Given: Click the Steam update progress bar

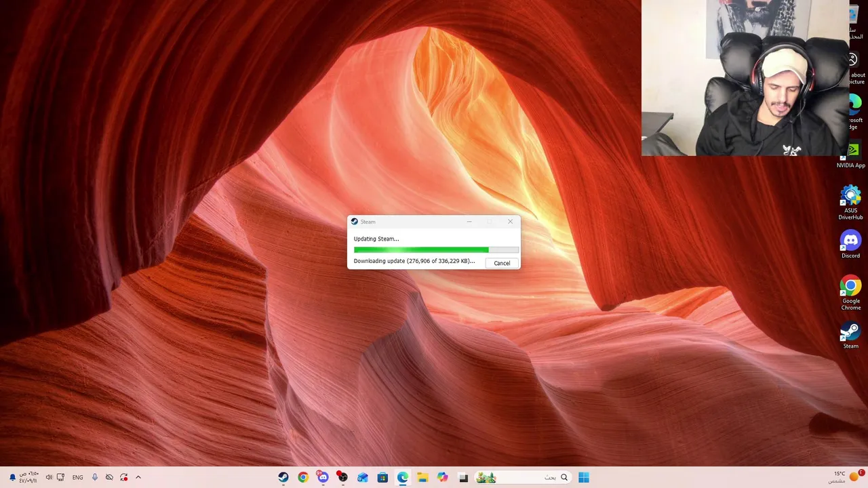Looking at the screenshot, I should click(x=436, y=250).
